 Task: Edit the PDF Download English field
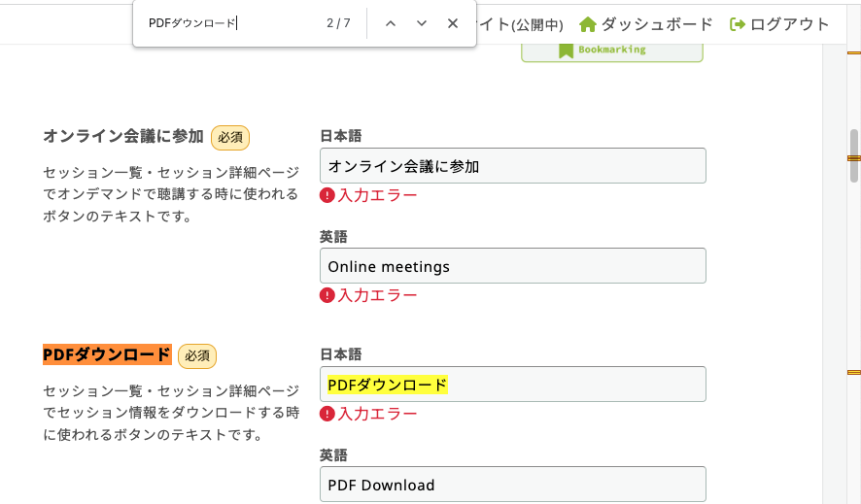(x=513, y=485)
